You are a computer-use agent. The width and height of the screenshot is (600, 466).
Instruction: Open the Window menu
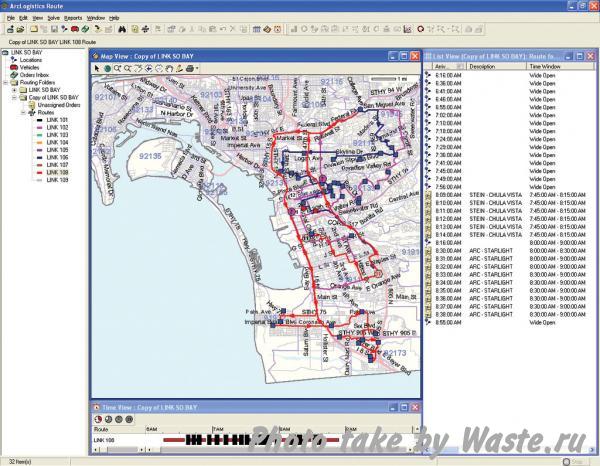[96, 18]
